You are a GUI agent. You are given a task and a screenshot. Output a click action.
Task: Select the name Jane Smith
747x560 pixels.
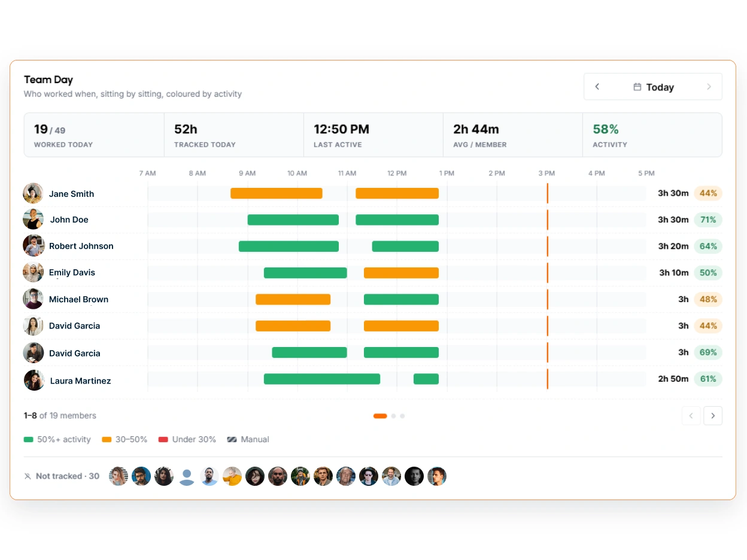[x=71, y=194]
